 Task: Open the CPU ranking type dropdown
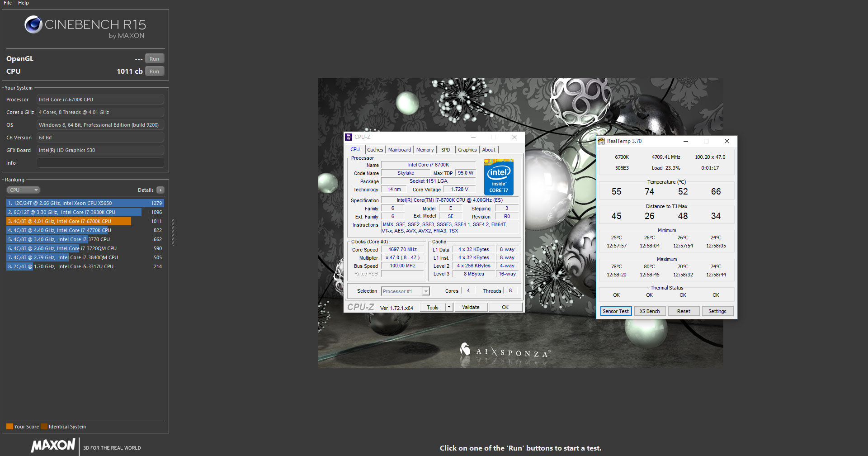[x=24, y=190]
